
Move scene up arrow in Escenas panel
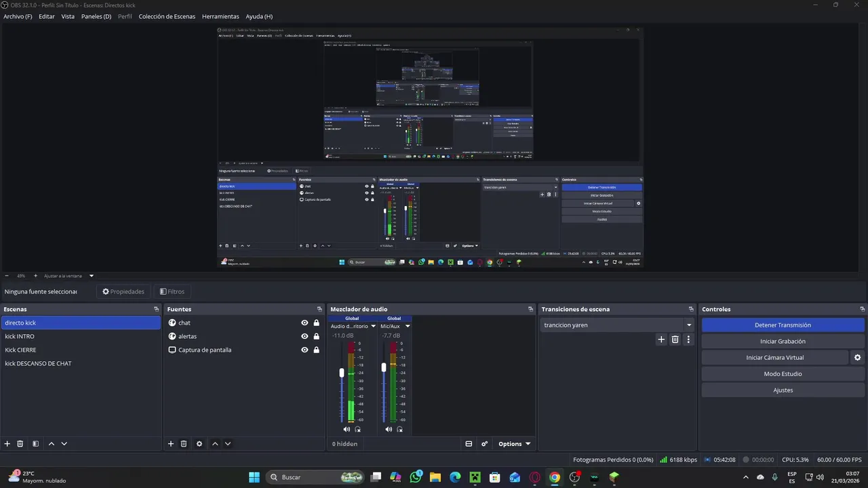click(x=51, y=444)
